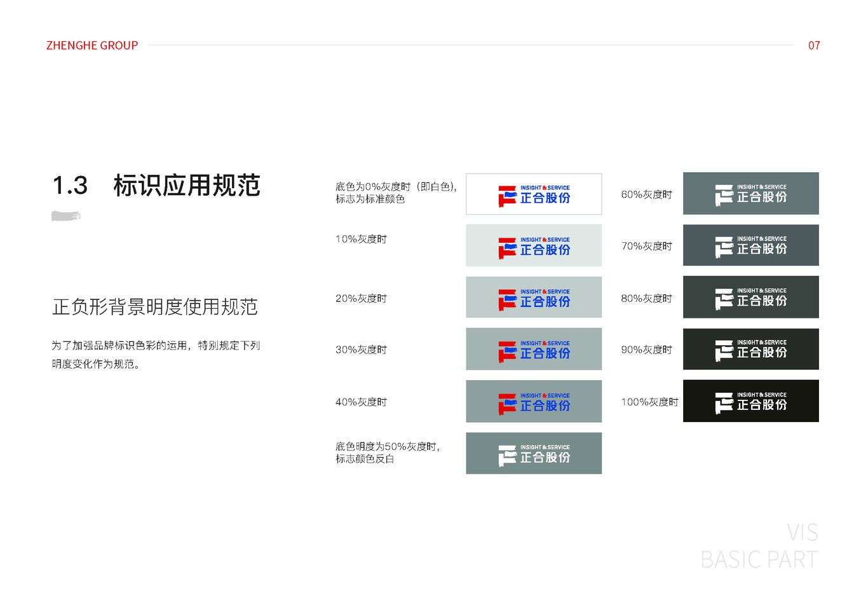The image size is (868, 614).
Task: Click the 80%灰度时 label
Action: coord(647,298)
